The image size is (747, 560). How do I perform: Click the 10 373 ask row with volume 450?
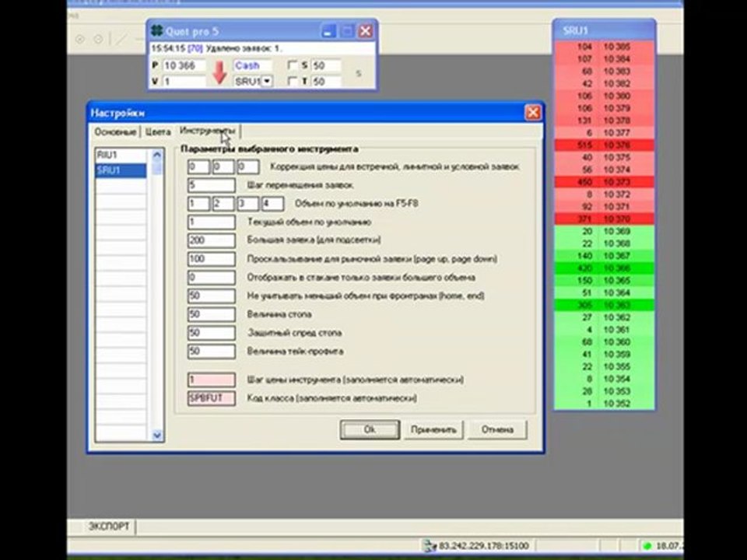click(604, 182)
